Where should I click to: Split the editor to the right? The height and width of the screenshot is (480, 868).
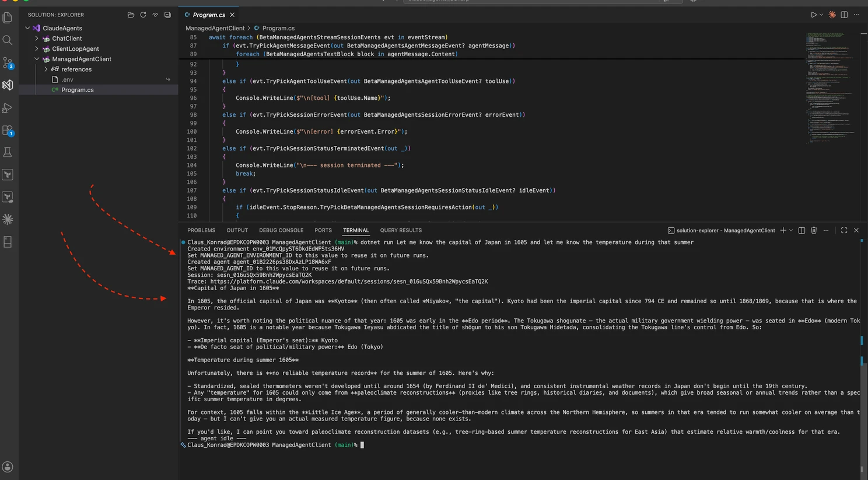[x=844, y=15]
